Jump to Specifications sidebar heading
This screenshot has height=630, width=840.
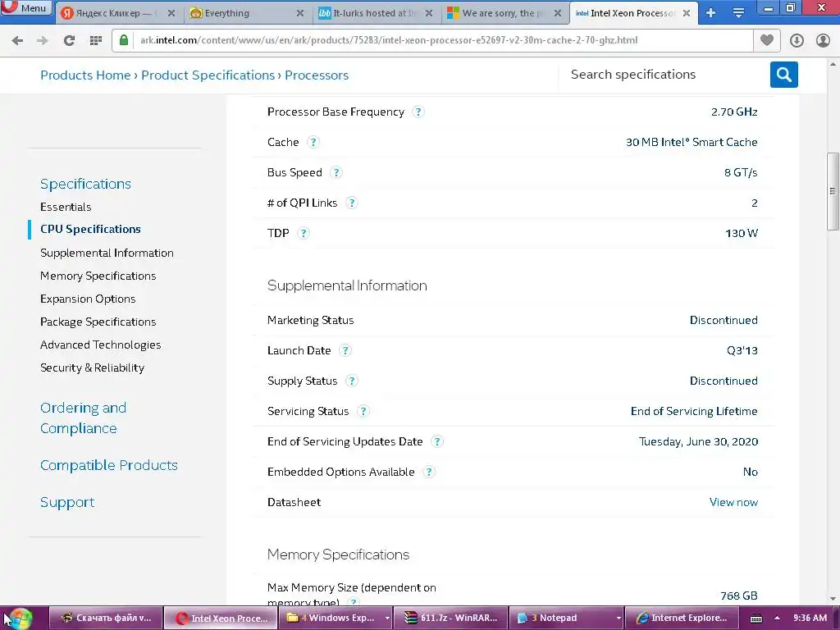pos(85,184)
